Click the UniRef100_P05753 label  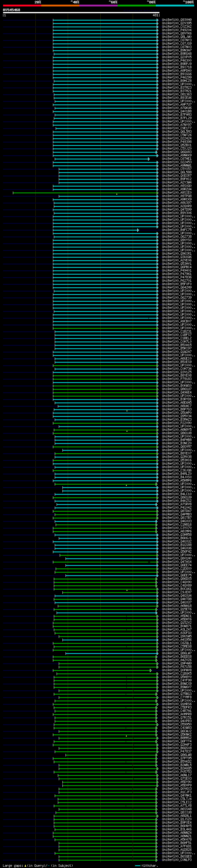[x=177, y=772]
